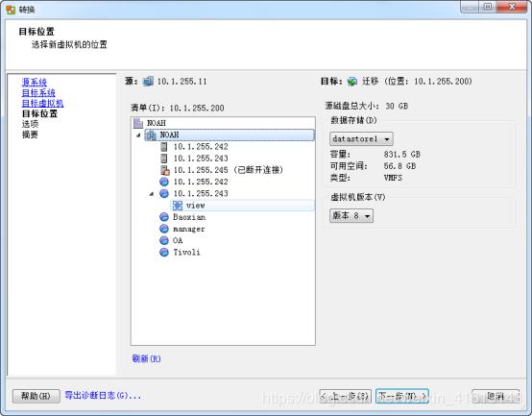The height and width of the screenshot is (416, 532).
Task: Click the resource pool icon for second 10.1.255.242
Action: (x=164, y=182)
